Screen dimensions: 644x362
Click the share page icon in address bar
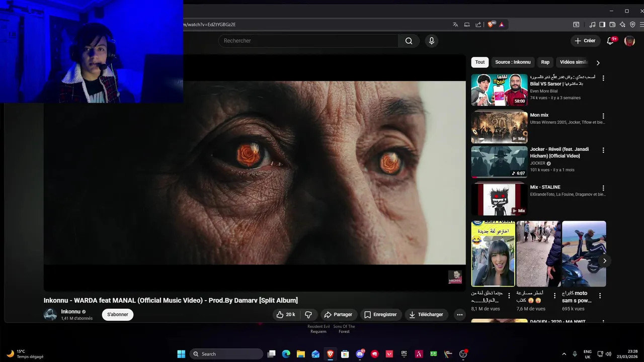478,24
